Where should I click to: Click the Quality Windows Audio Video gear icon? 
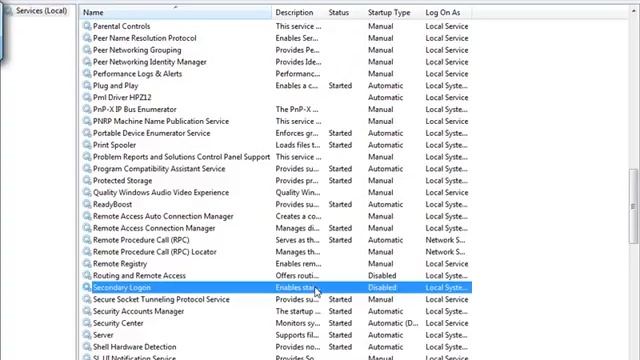(x=87, y=192)
